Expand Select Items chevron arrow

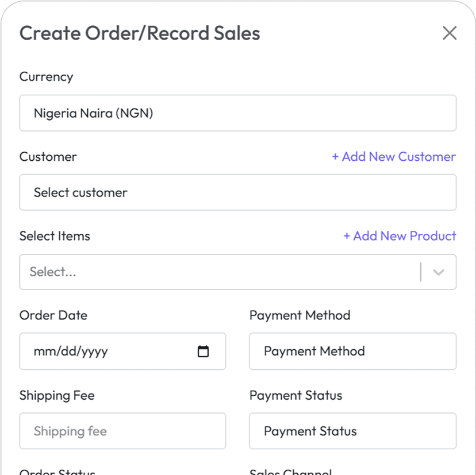point(439,272)
